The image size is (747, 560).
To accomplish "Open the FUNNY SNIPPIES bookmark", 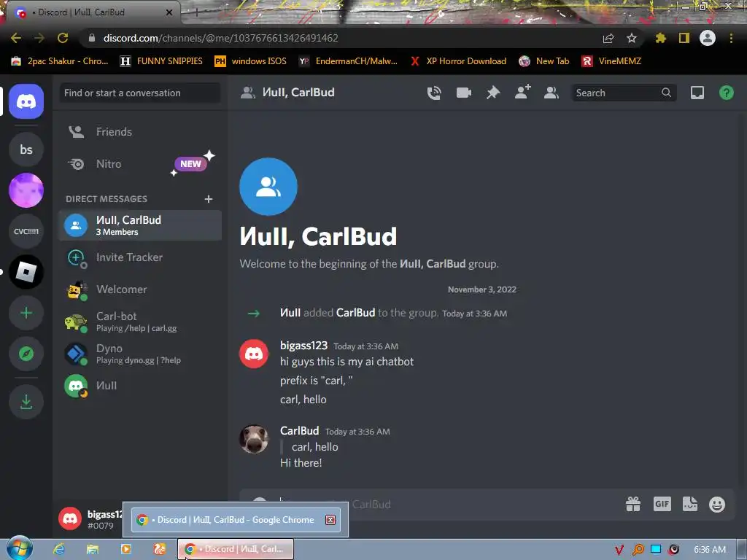I will (x=161, y=61).
